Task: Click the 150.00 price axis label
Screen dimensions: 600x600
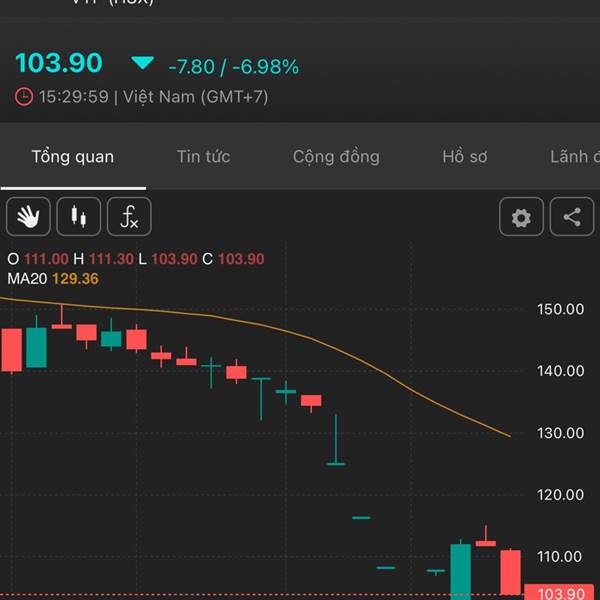Action: (x=561, y=309)
